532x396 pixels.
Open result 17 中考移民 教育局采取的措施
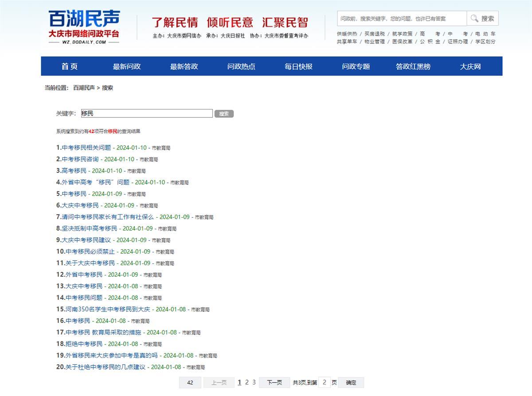(103, 332)
